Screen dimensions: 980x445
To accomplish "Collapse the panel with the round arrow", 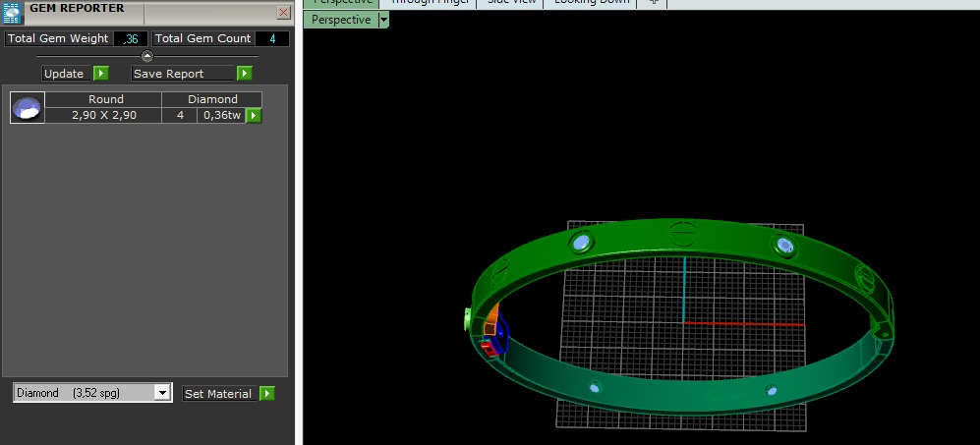I will (147, 56).
